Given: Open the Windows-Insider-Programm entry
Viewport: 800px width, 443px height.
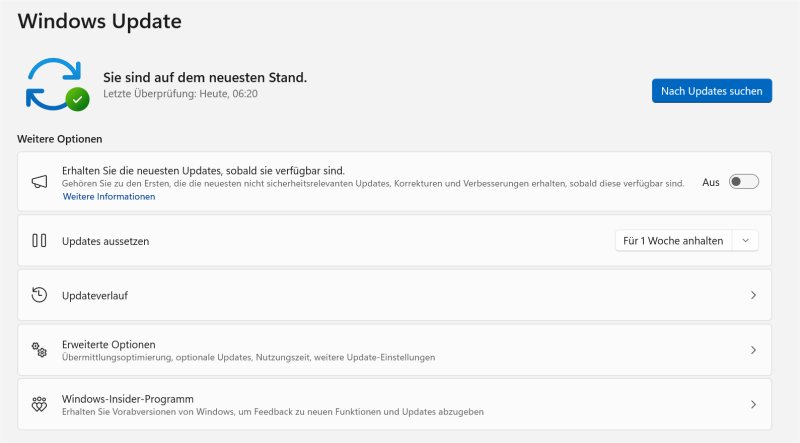Looking at the screenshot, I should point(394,405).
